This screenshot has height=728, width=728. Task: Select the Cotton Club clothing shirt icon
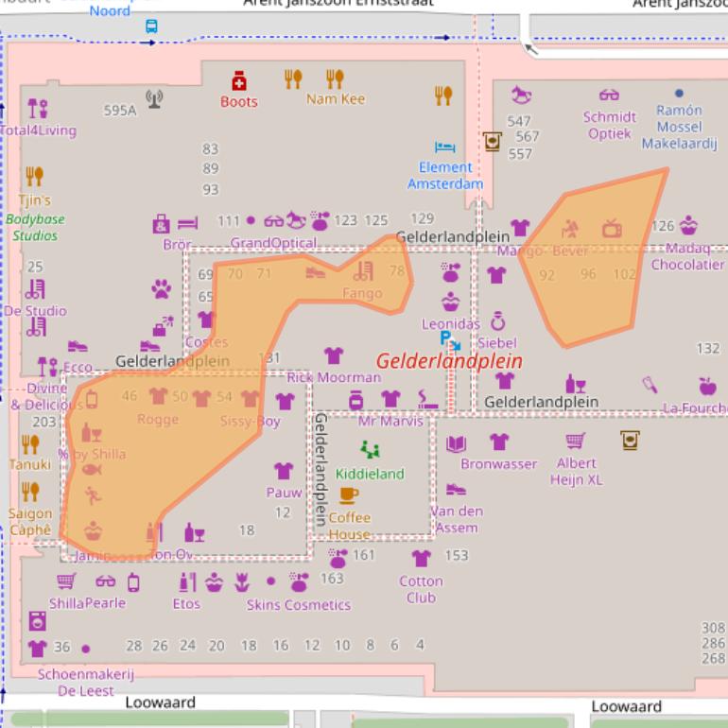click(x=421, y=558)
